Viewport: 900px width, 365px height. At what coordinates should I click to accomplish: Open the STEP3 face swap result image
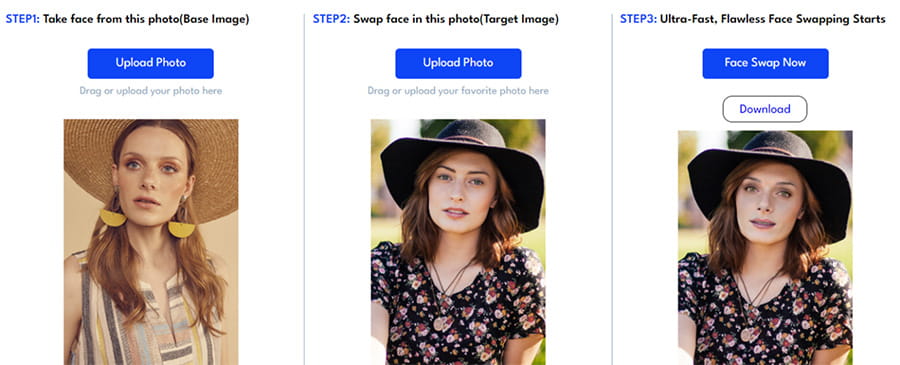pos(765,247)
